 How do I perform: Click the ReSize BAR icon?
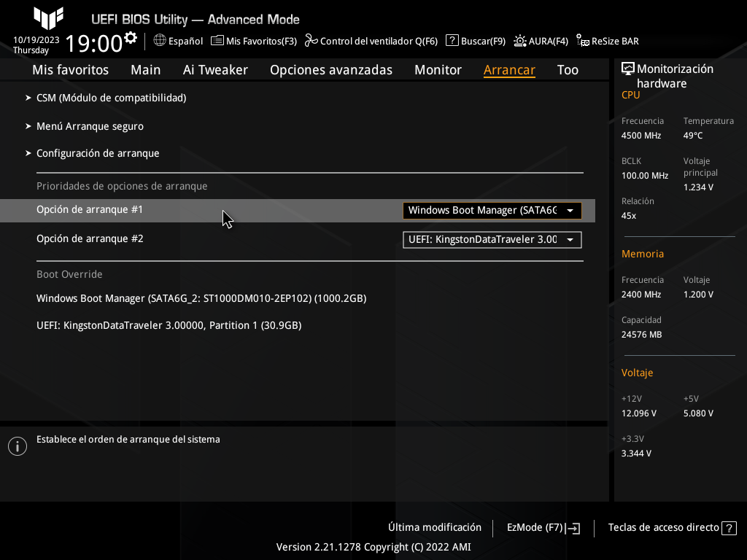(583, 41)
